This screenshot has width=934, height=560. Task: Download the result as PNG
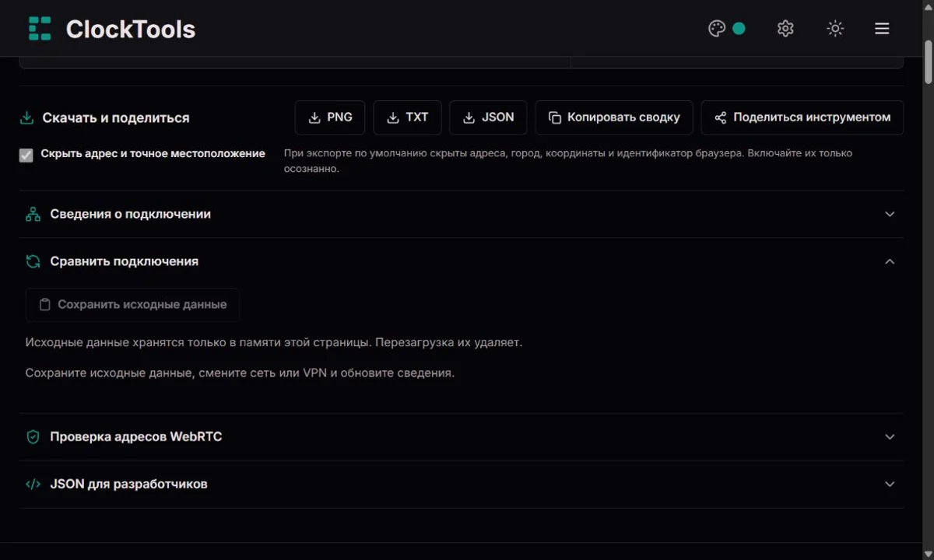(x=330, y=117)
